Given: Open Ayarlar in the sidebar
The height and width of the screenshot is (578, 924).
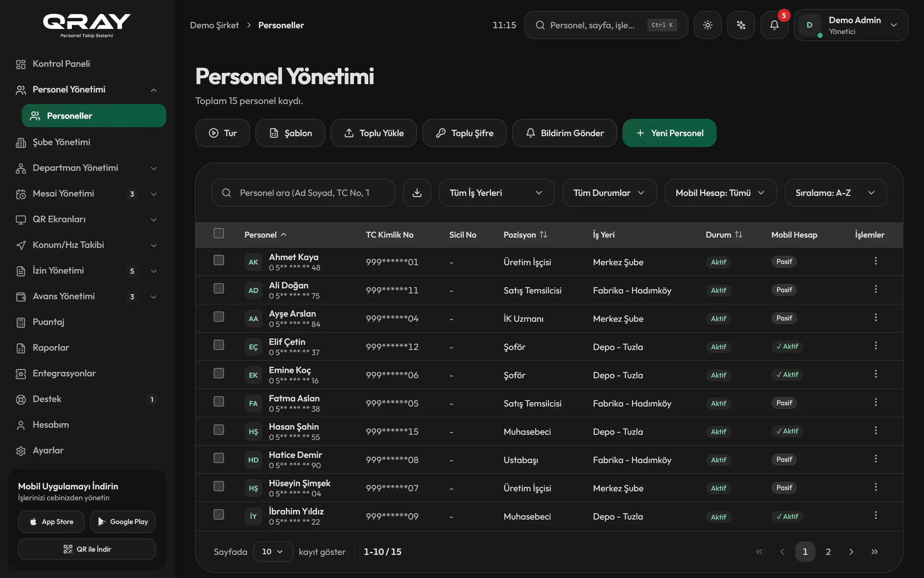Looking at the screenshot, I should coord(87,451).
